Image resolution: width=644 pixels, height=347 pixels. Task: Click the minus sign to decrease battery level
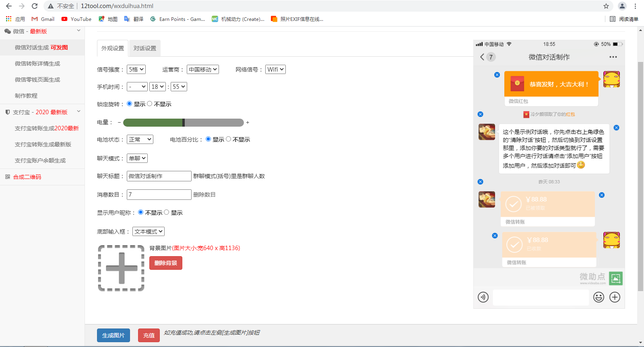[119, 122]
